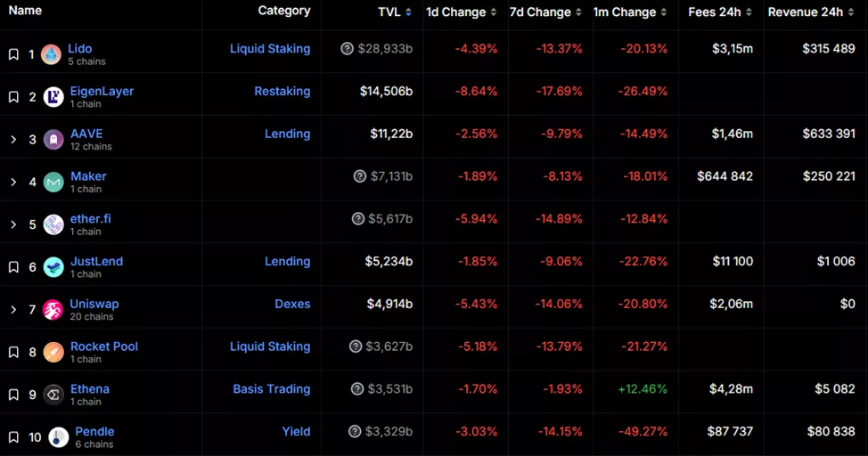Click the question mark beside Lido TVL

click(x=347, y=49)
